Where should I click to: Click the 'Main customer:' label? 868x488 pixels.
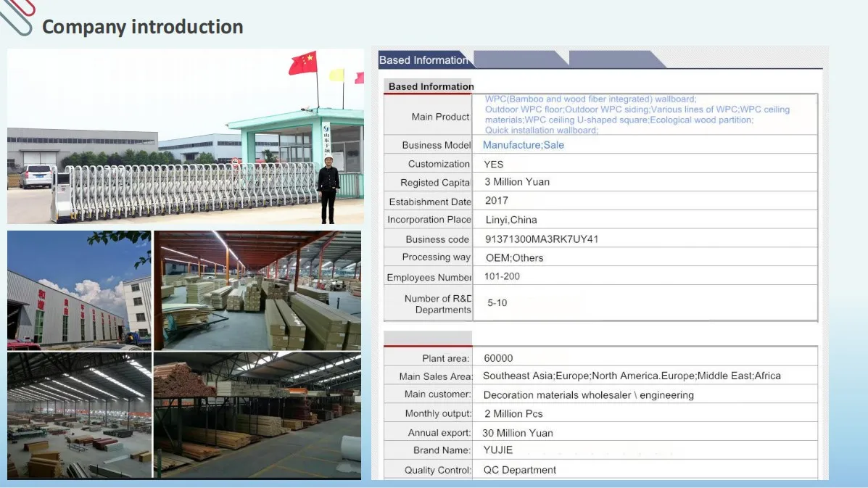coord(437,394)
